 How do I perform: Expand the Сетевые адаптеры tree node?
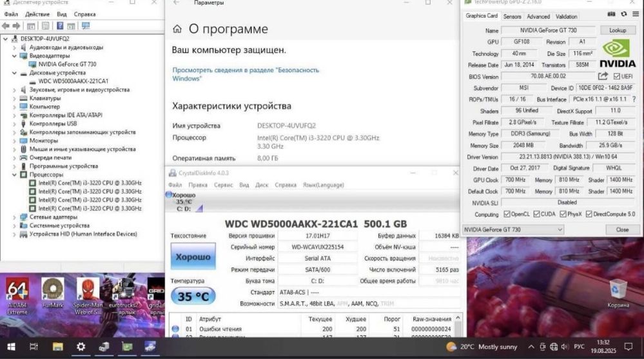tap(14, 217)
